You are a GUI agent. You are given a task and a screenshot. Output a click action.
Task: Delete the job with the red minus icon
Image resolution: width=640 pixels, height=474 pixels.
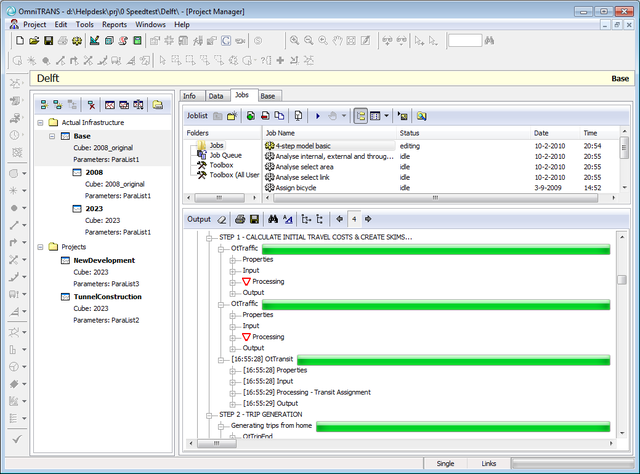click(x=265, y=116)
